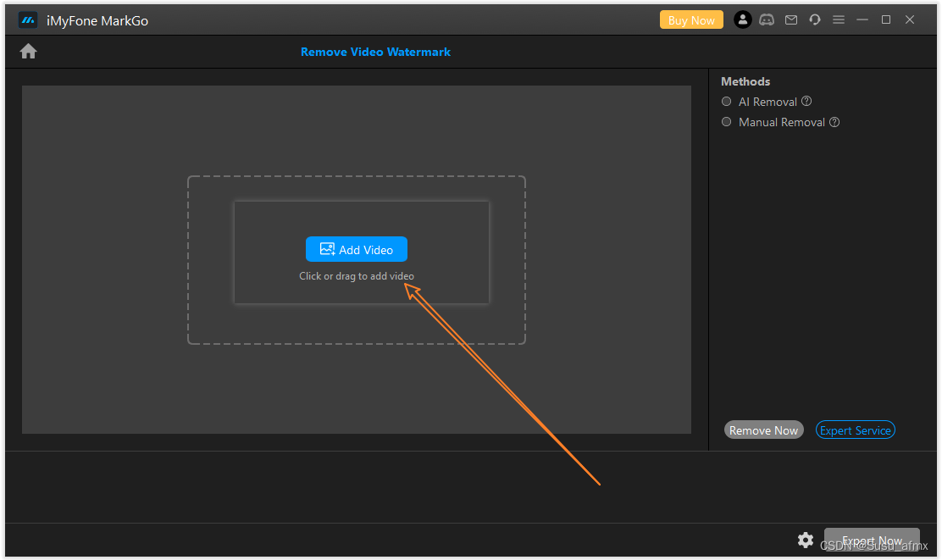Open the Discord community icon
Viewport: 942px width, 560px height.
[767, 19]
